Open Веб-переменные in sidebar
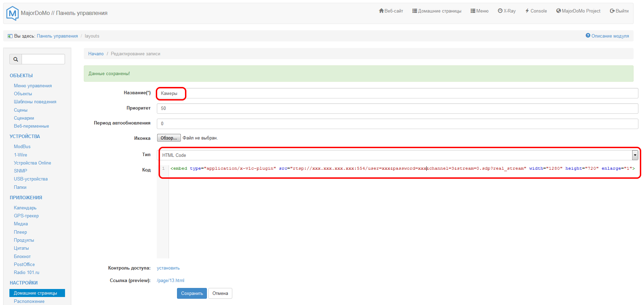 pos(31,126)
